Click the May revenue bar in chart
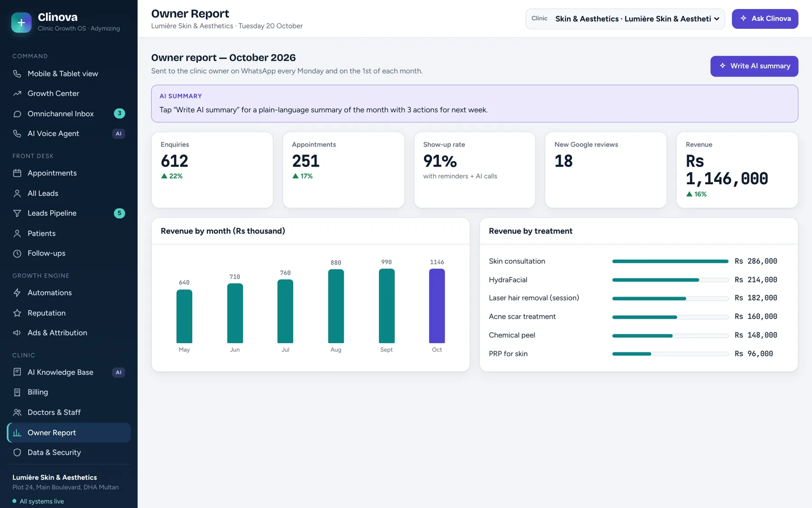 [x=184, y=316]
